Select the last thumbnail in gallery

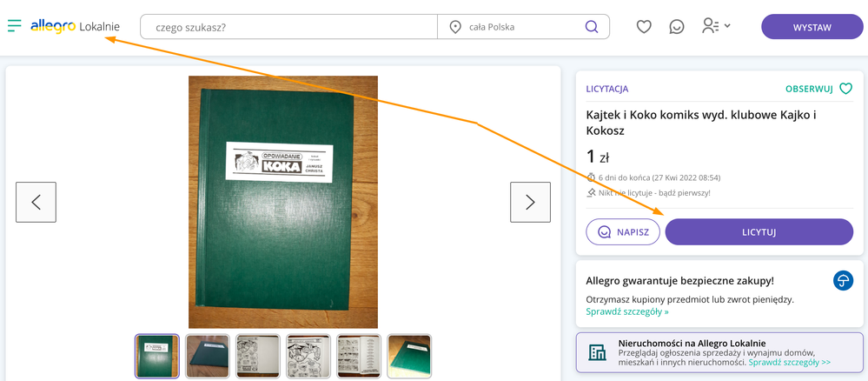coord(409,356)
